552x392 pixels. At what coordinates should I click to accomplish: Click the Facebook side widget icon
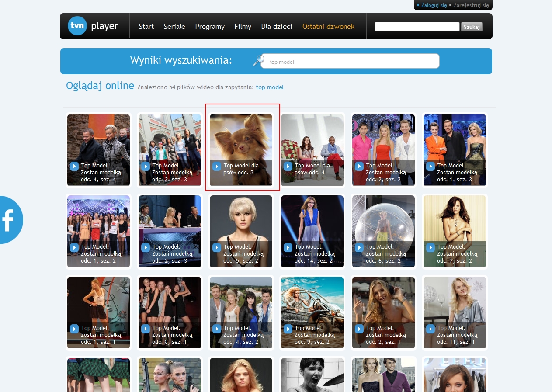point(11,220)
